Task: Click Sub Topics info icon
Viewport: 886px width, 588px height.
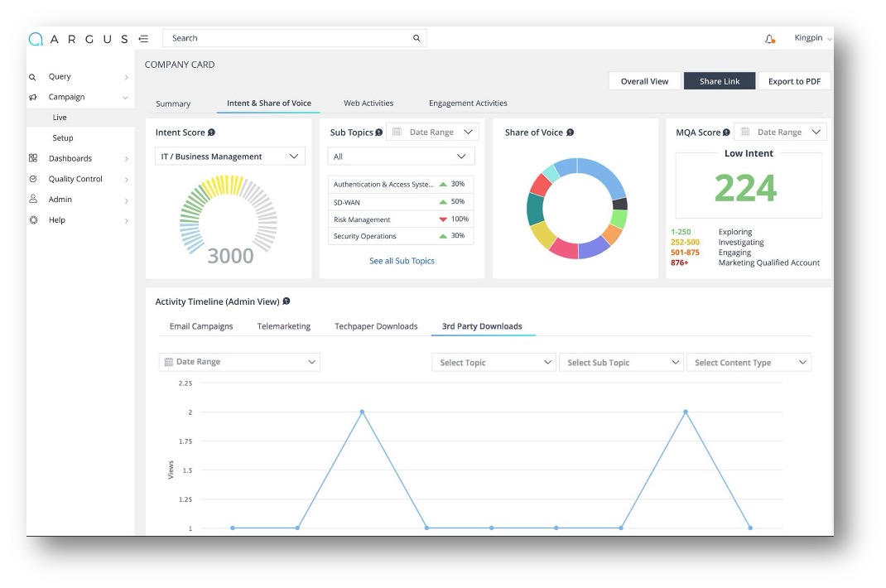Action: [x=378, y=133]
